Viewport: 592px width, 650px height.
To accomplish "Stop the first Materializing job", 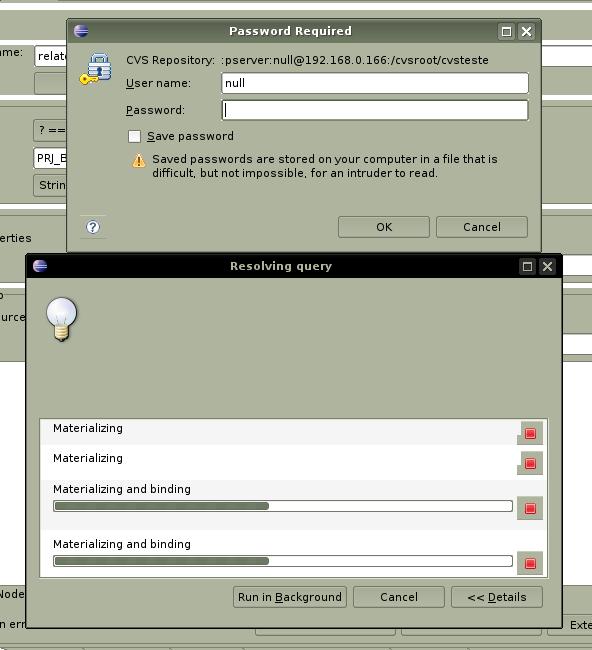I will click(530, 433).
